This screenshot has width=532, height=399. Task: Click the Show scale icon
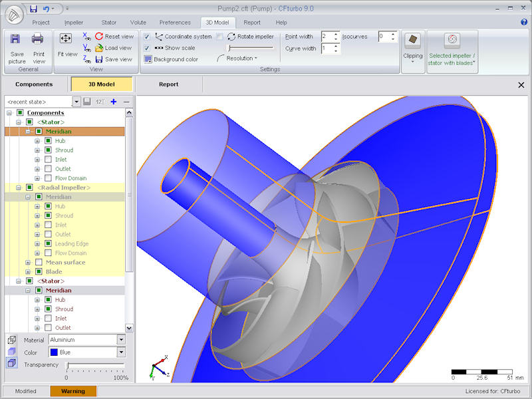click(x=158, y=48)
